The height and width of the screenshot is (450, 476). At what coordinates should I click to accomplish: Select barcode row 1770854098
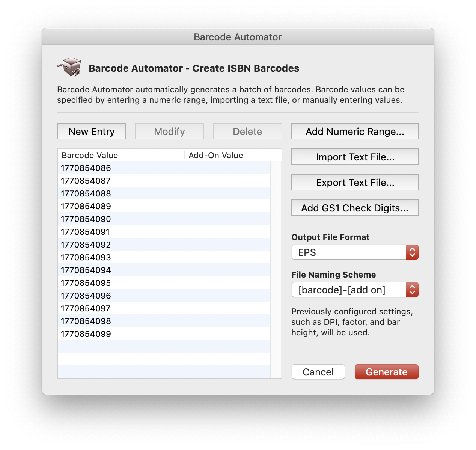[164, 321]
